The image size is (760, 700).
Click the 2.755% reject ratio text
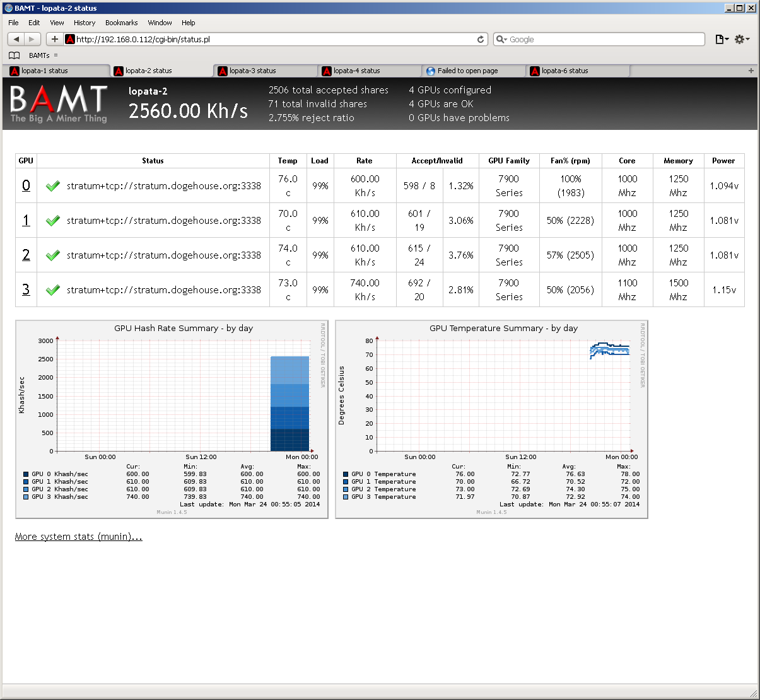pyautogui.click(x=312, y=118)
